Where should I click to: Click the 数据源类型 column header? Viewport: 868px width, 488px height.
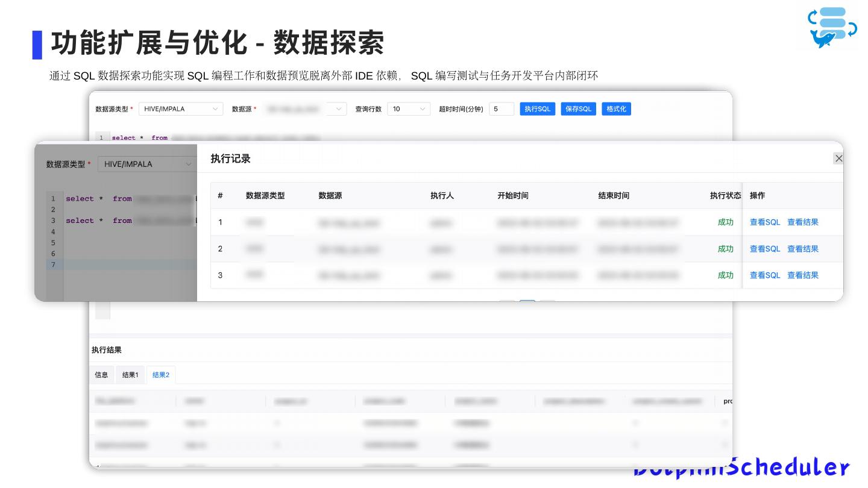coord(265,196)
